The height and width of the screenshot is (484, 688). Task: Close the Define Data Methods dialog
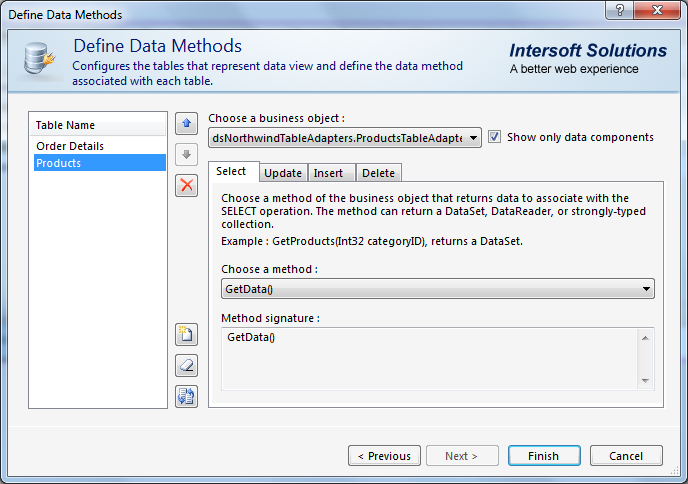[658, 13]
